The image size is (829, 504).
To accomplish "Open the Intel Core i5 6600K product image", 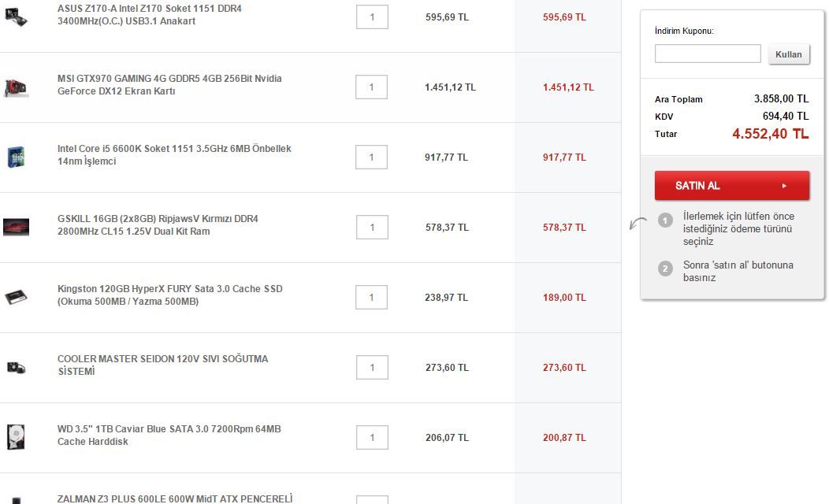I will pyautogui.click(x=16, y=157).
